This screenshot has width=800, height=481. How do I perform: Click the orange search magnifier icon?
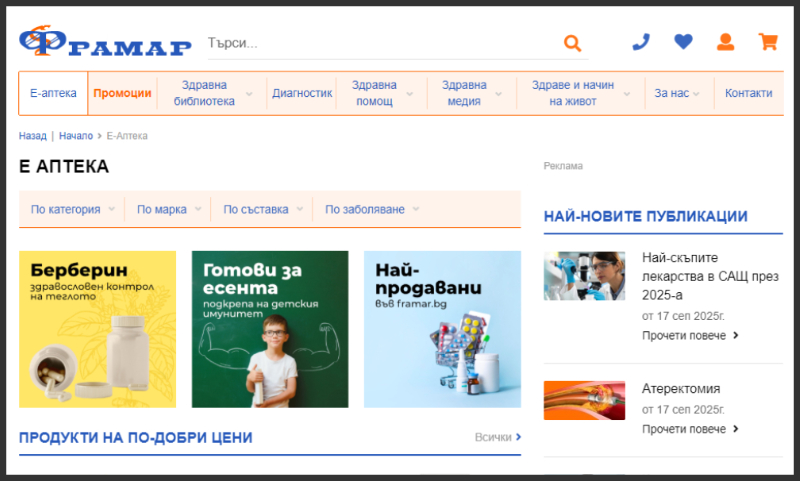(572, 43)
